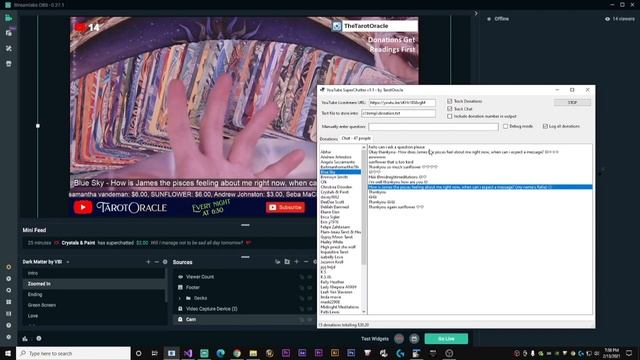Collapse the chat panel with arrow icon
This screenshot has height=360, width=640.
click(476, 13)
